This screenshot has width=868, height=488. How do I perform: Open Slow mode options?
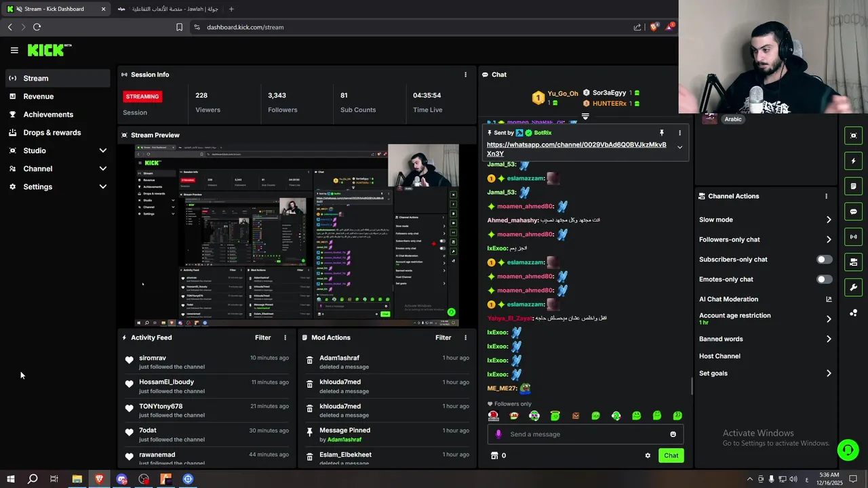[x=766, y=220]
